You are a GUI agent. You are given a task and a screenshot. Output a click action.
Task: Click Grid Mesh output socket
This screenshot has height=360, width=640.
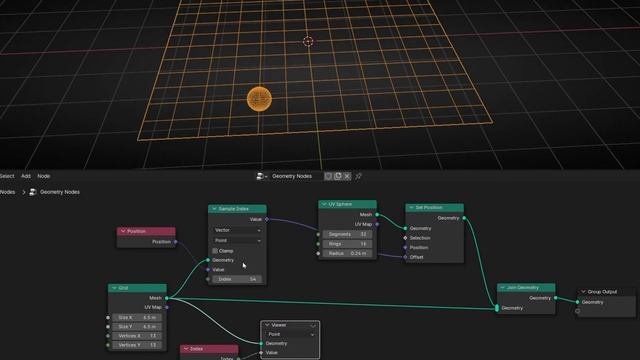(x=167, y=298)
